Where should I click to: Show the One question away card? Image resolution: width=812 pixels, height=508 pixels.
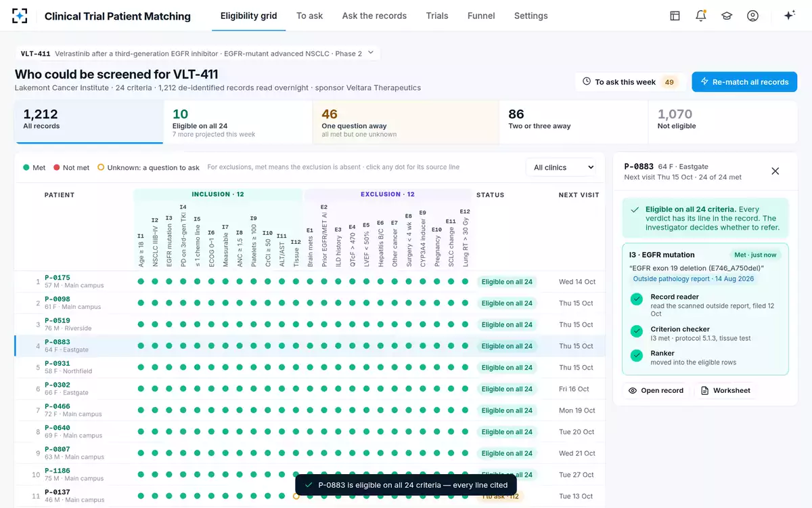click(405, 122)
